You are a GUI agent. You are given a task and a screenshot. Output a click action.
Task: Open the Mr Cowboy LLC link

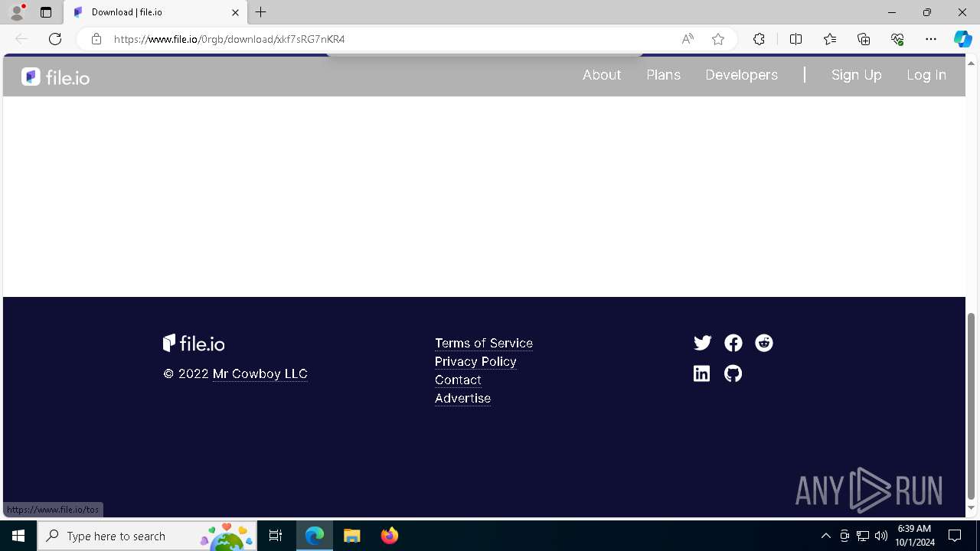260,373
